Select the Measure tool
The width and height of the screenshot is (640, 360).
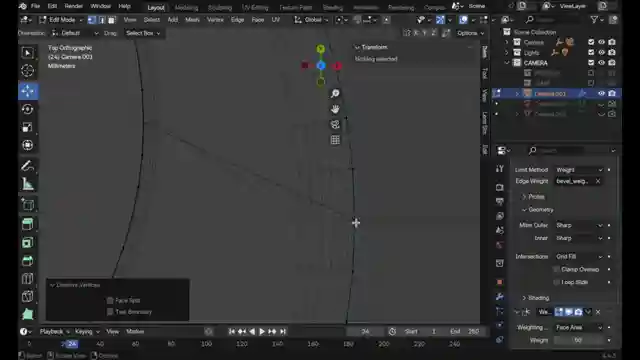click(27, 184)
